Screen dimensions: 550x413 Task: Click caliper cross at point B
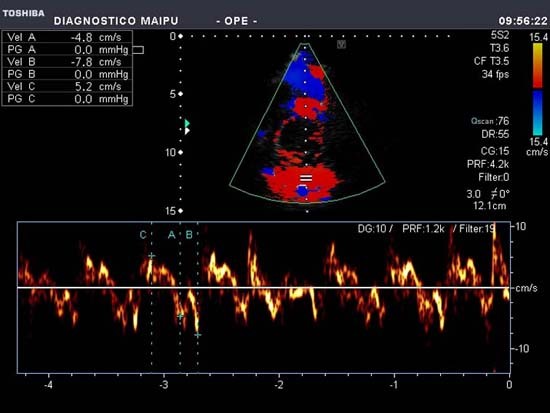(x=198, y=335)
